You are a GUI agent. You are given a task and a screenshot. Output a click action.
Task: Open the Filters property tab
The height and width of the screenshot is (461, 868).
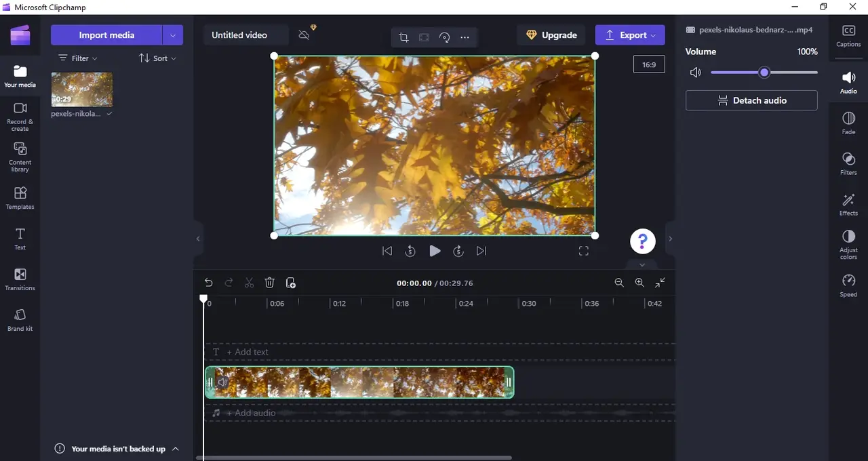point(848,164)
